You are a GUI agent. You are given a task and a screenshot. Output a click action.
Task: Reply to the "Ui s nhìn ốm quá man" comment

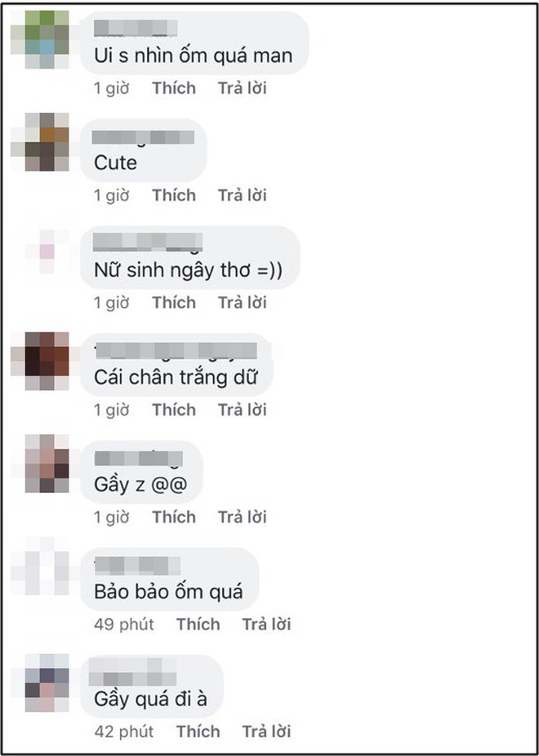[242, 88]
